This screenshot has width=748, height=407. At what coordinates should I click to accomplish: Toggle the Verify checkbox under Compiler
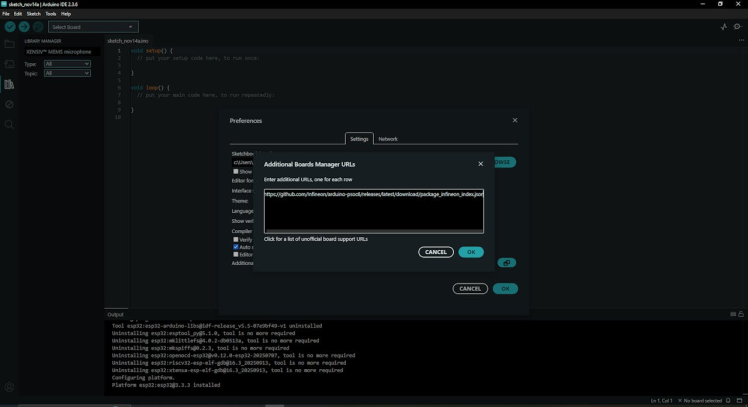coord(236,240)
